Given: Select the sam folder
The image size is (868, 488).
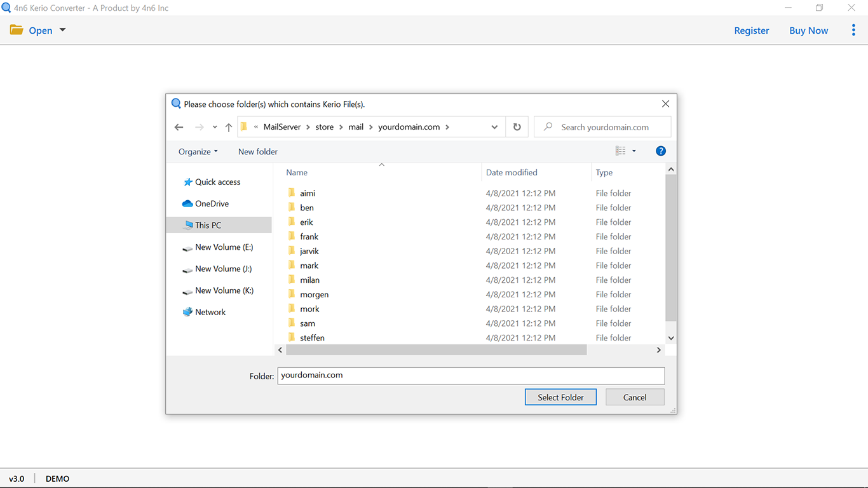Looking at the screenshot, I should click(x=308, y=323).
